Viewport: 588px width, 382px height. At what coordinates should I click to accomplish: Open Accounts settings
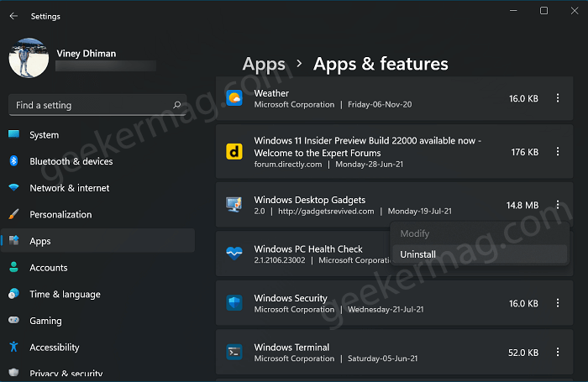click(49, 268)
